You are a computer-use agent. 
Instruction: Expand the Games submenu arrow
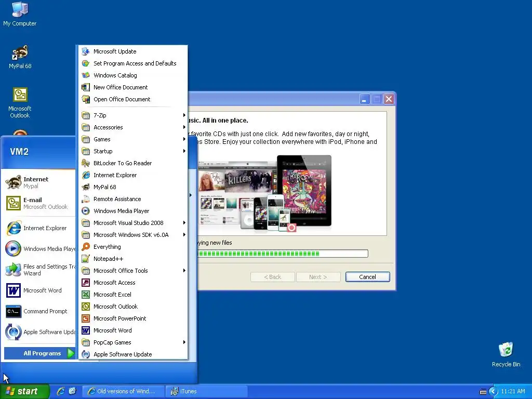[184, 139]
